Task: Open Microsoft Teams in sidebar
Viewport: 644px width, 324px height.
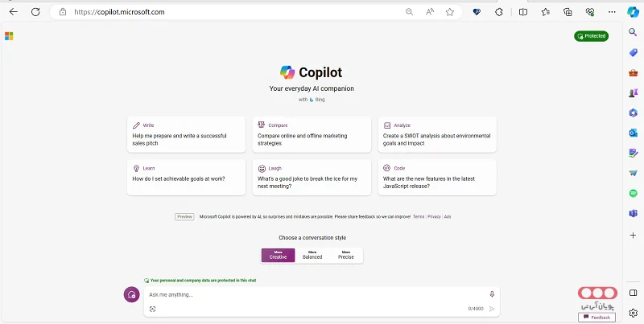Action: coord(633,213)
